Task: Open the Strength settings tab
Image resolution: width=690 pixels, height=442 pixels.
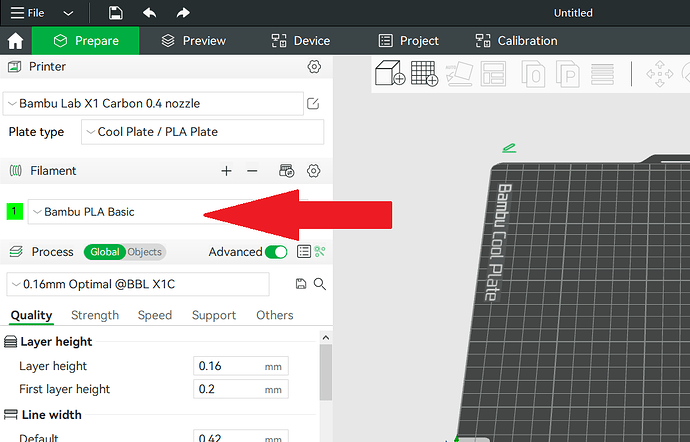Action: coord(95,315)
